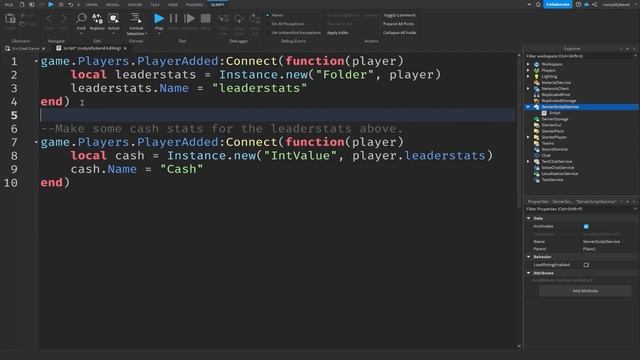Click the Paste clipboard icon
The image size is (640, 360).
(10, 18)
